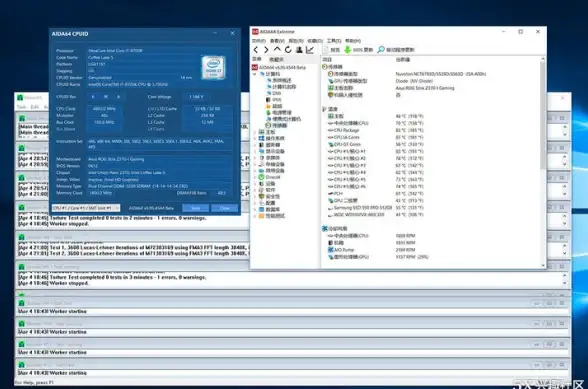The height and width of the screenshot is (389, 588).
Task: Click the 设备 devices tree icon
Action: click(261, 183)
